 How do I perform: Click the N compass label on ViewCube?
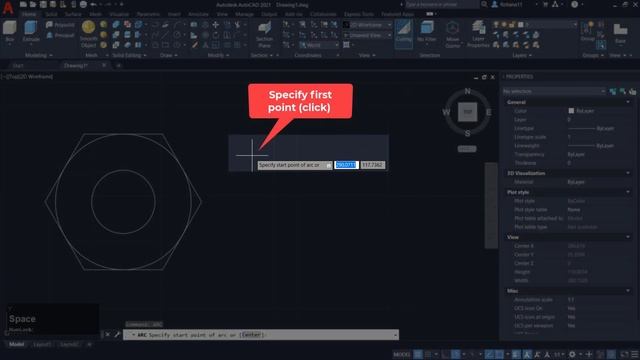pos(467,91)
